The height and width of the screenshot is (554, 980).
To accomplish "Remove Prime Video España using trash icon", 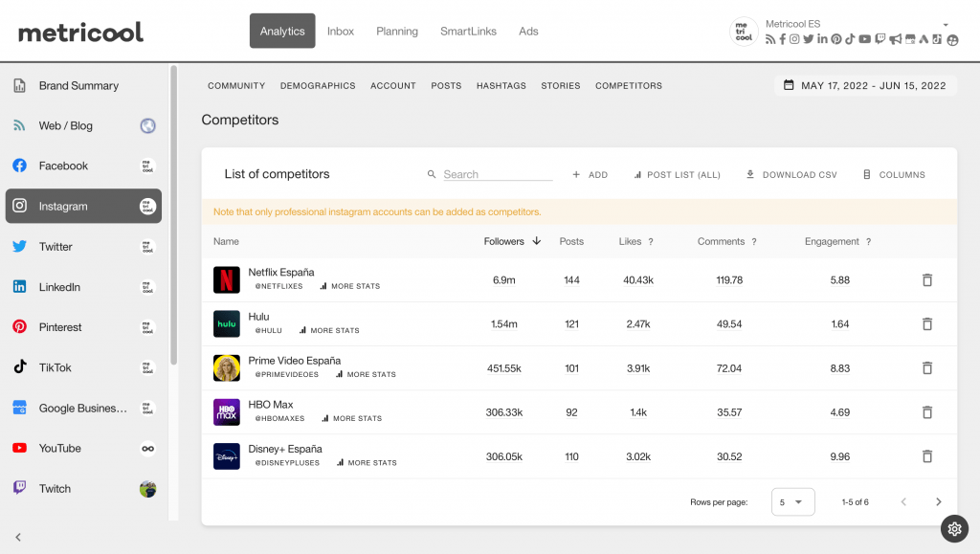I will tap(927, 367).
